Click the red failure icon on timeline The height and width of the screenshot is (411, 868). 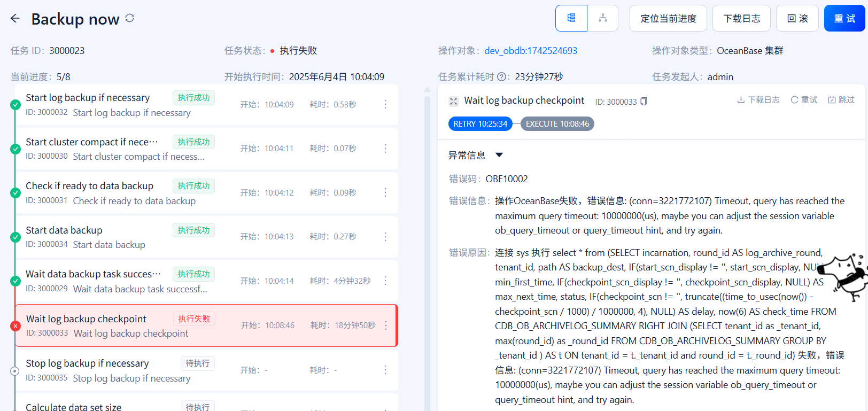pyautogui.click(x=15, y=325)
